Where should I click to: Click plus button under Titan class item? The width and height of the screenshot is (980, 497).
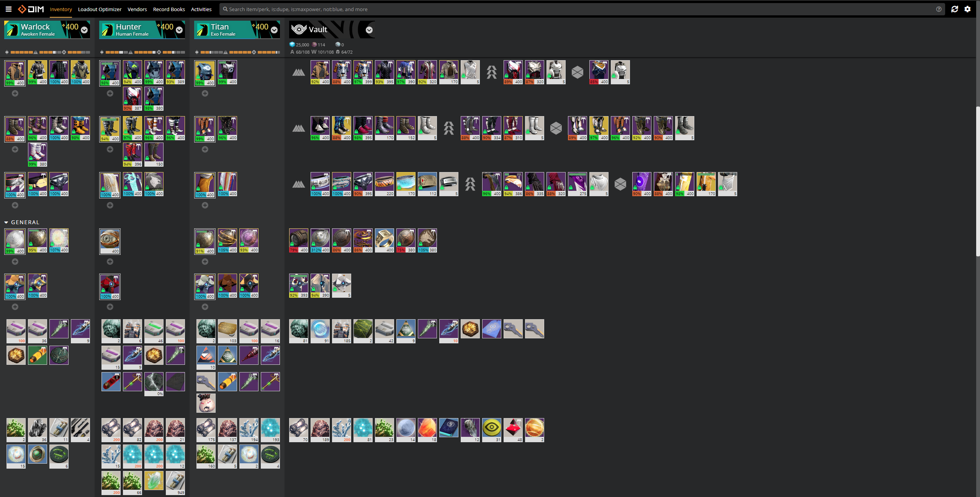205,205
